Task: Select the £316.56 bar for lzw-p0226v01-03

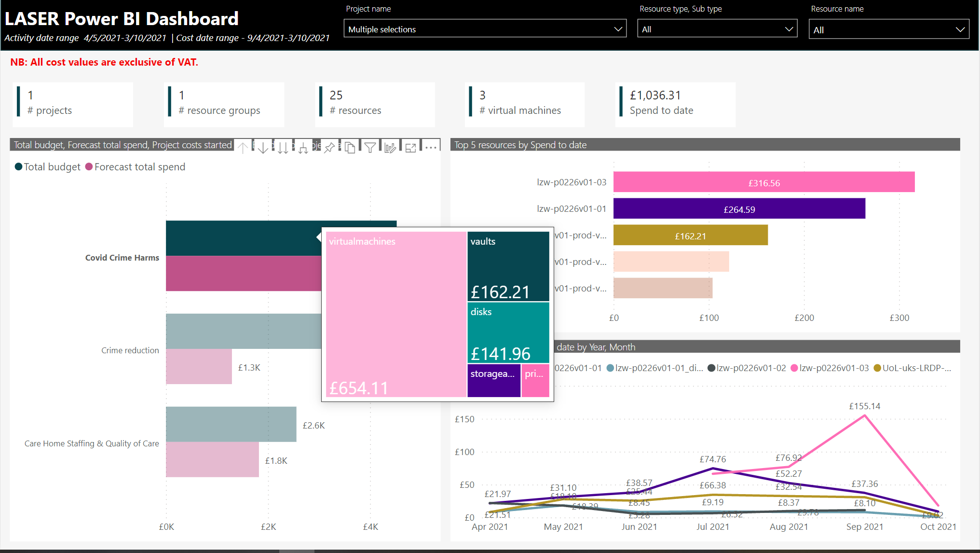Action: [764, 182]
